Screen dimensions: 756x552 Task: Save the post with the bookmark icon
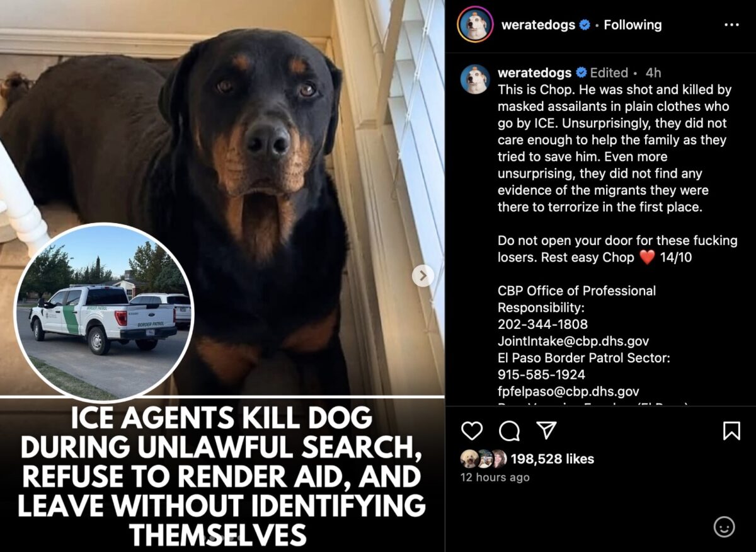pos(731,431)
